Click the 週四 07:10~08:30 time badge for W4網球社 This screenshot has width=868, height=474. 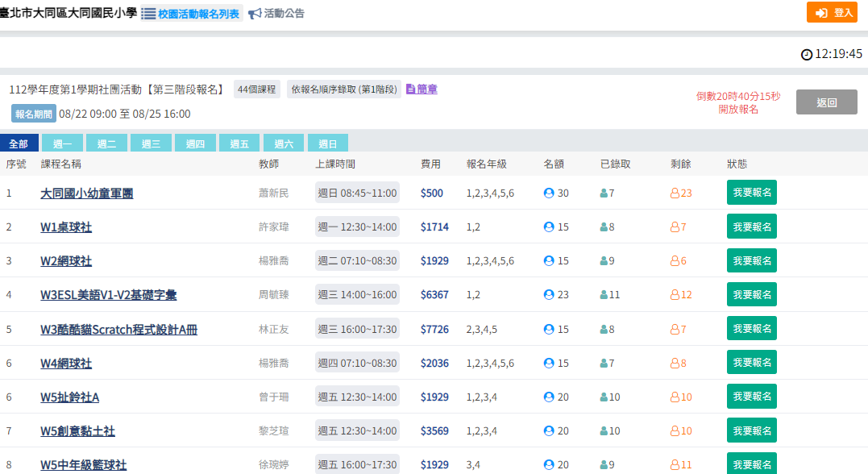pos(357,364)
